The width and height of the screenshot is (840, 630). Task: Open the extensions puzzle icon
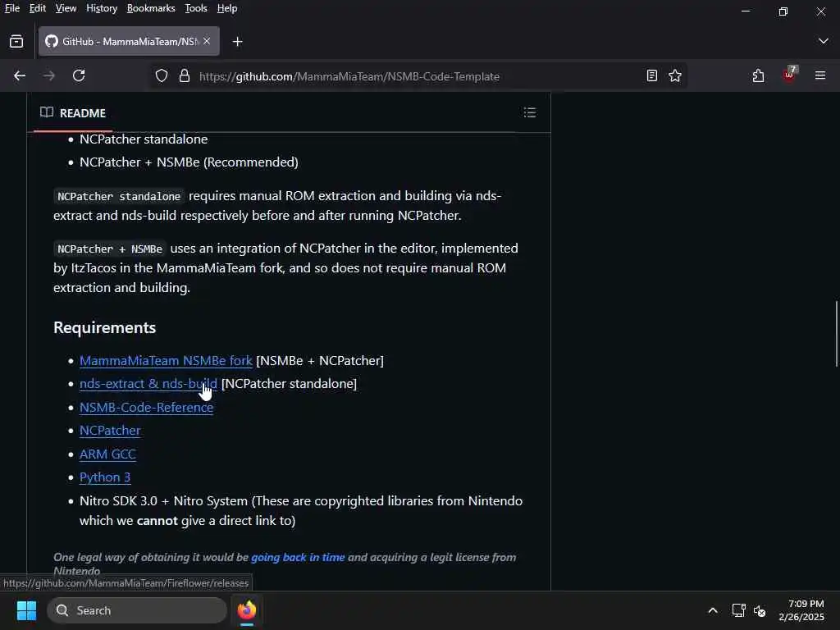coord(758,75)
